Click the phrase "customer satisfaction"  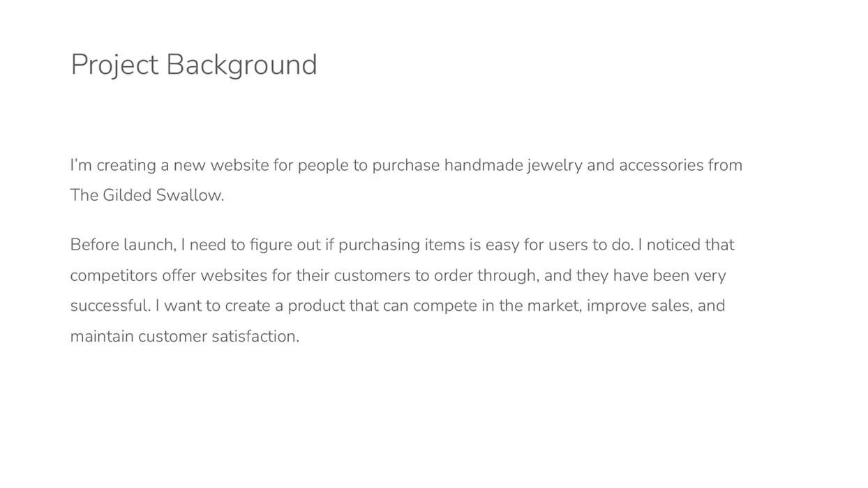click(218, 337)
